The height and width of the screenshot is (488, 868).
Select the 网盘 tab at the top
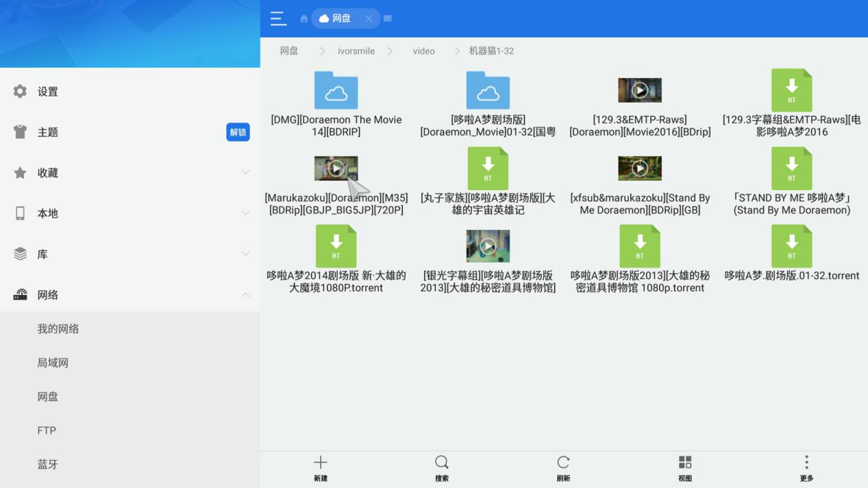point(340,18)
